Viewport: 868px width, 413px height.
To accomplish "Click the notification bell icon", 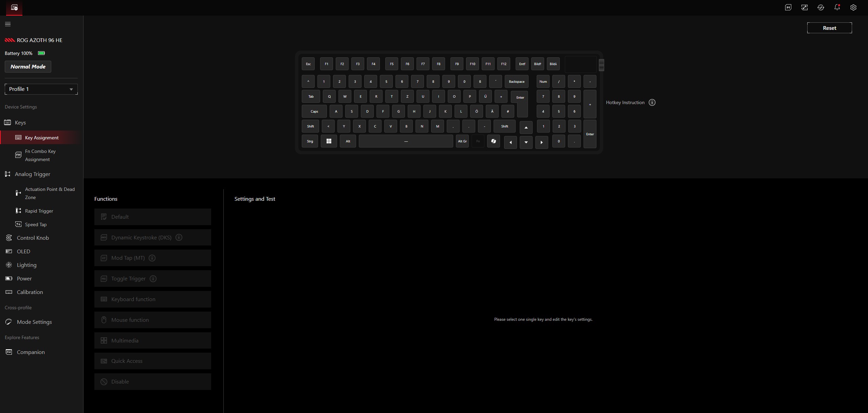I will (x=837, y=7).
